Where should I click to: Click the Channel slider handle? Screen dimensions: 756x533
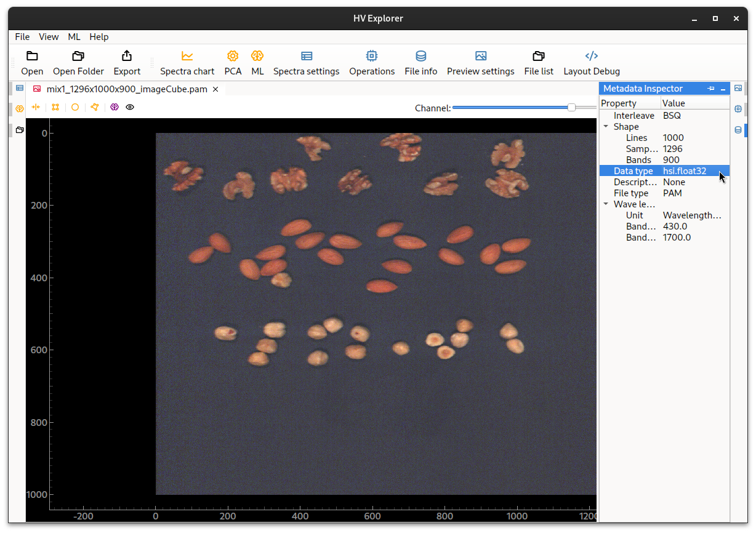571,108
